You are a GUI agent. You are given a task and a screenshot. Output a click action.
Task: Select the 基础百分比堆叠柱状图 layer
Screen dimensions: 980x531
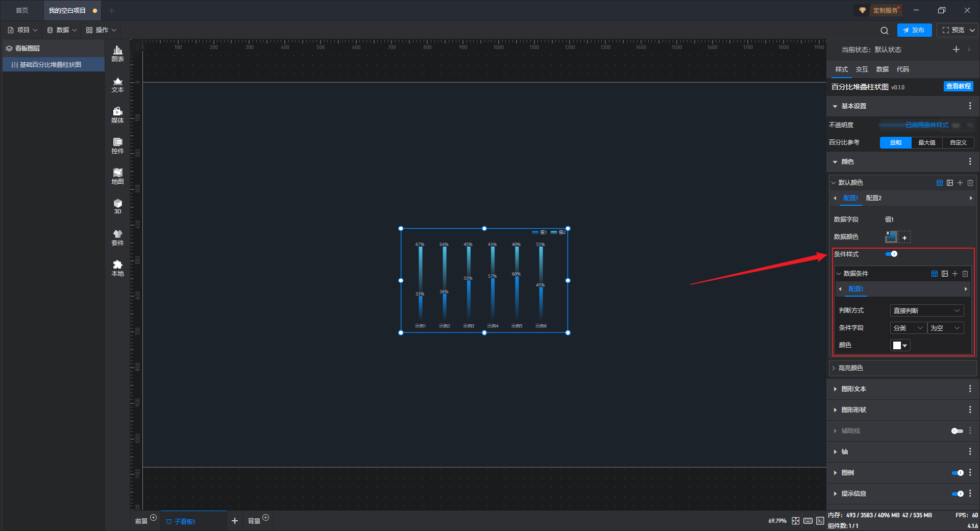pyautogui.click(x=54, y=65)
